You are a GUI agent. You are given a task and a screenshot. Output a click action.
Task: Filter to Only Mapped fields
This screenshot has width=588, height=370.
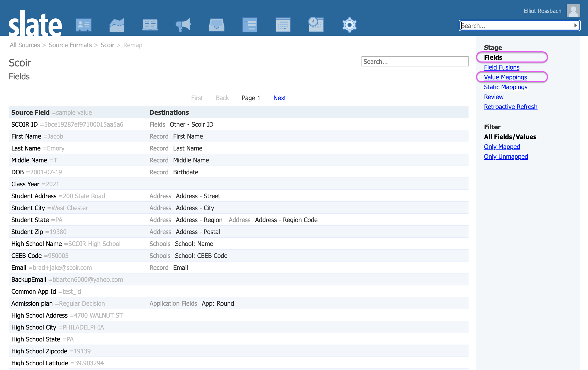click(502, 147)
